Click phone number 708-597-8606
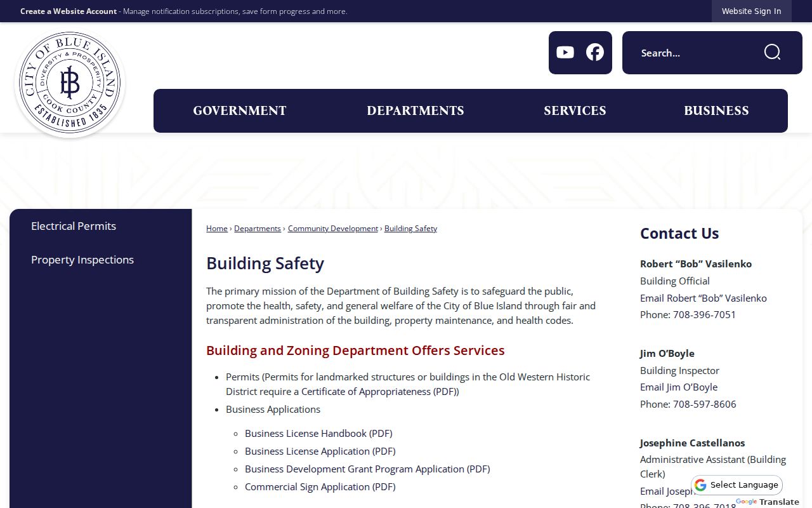Screen dimensions: 812x508 point(705,404)
